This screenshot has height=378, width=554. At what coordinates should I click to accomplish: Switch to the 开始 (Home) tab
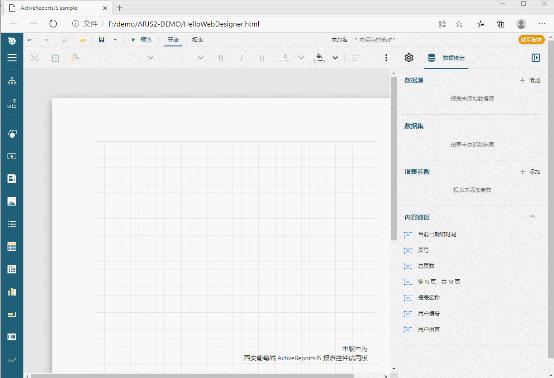[x=173, y=40]
